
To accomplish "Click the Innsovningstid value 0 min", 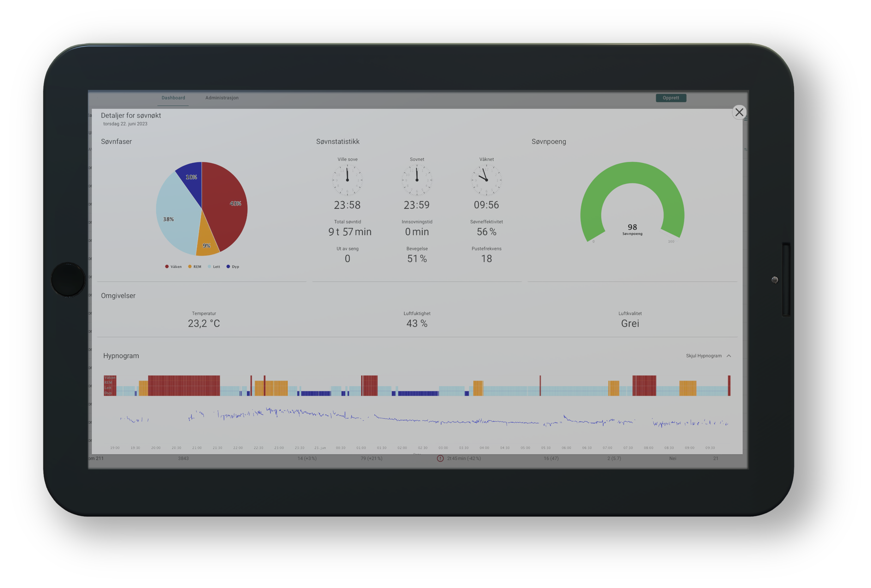I will (x=417, y=232).
